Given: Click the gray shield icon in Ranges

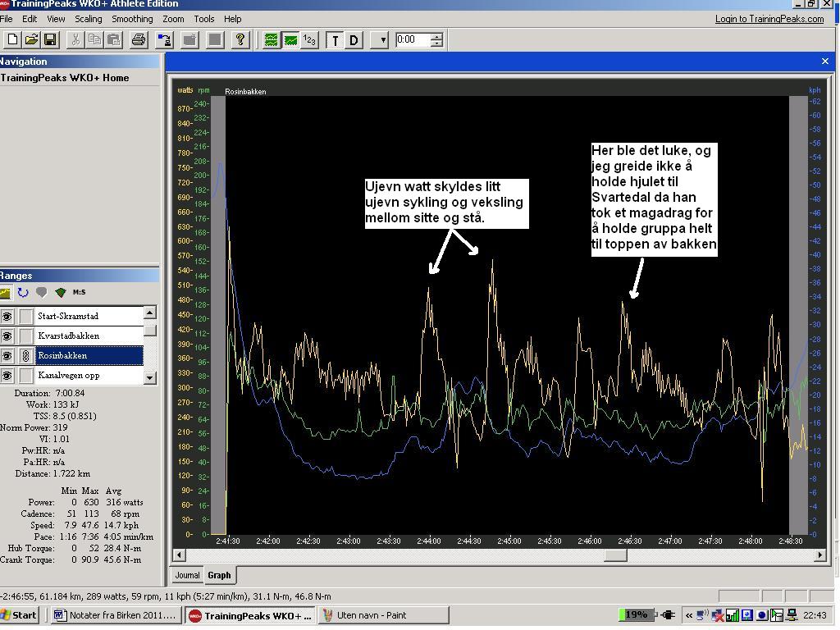Looking at the screenshot, I should pos(42,293).
